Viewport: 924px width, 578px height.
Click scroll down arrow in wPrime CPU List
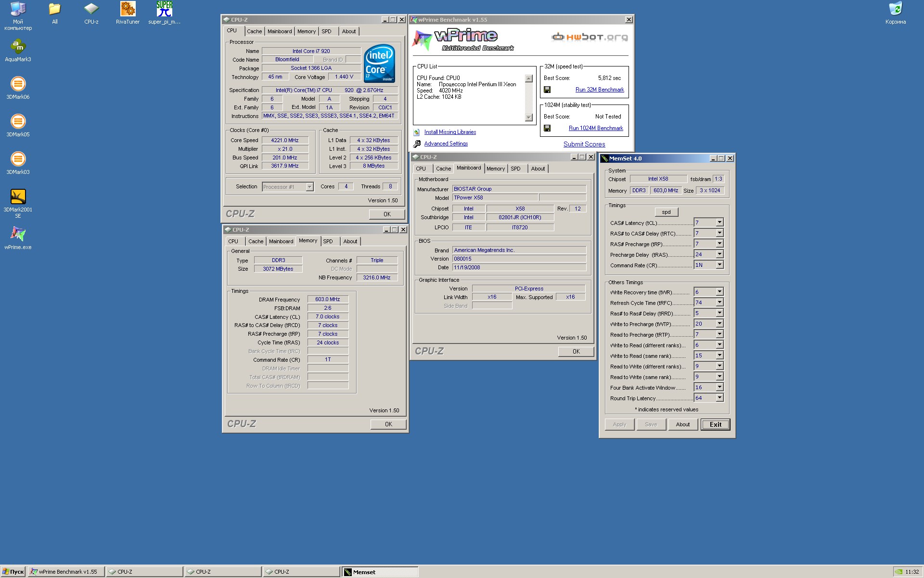tap(528, 117)
